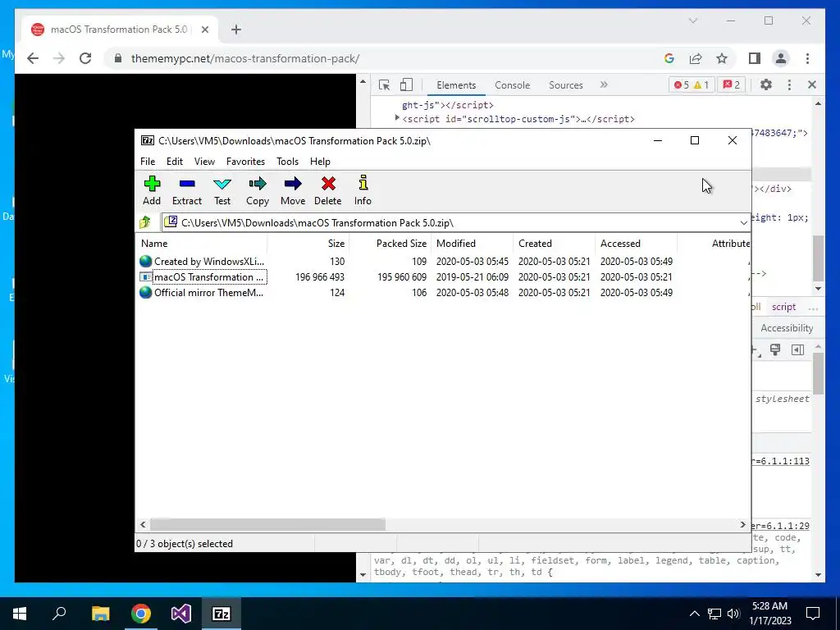The height and width of the screenshot is (630, 840).
Task: Switch to DevTools Sources tab
Action: pos(566,85)
